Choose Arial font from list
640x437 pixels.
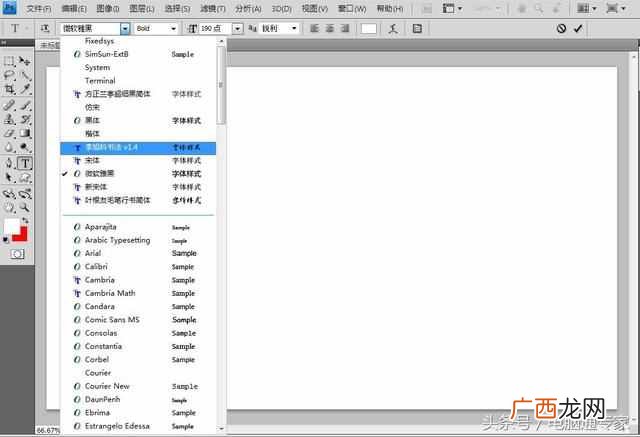point(138,253)
